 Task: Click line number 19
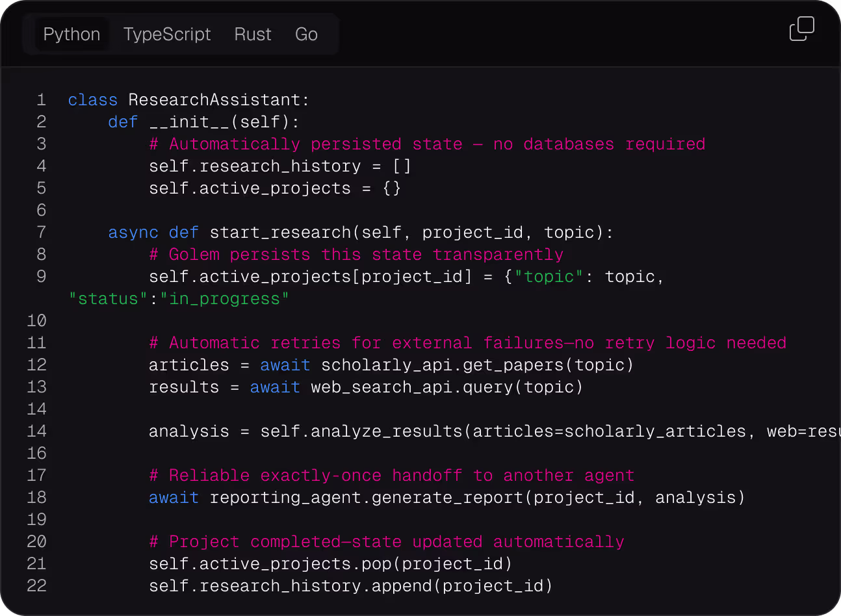click(x=37, y=520)
